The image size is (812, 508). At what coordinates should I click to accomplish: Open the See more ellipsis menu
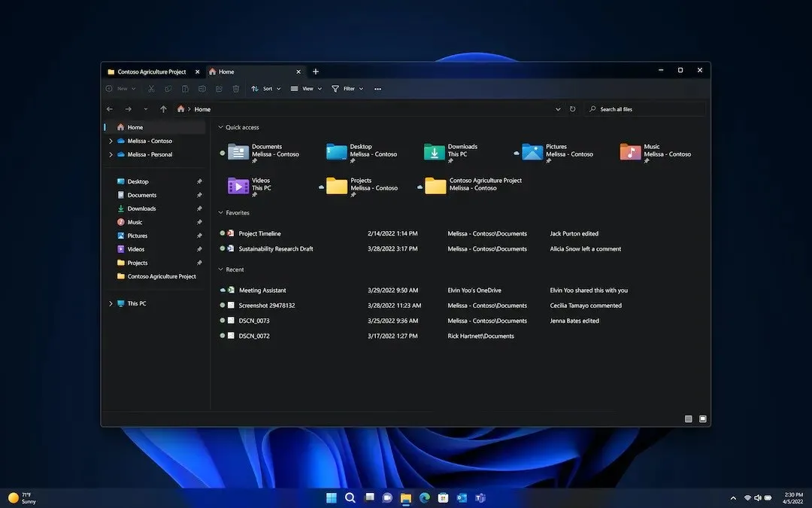click(x=378, y=88)
